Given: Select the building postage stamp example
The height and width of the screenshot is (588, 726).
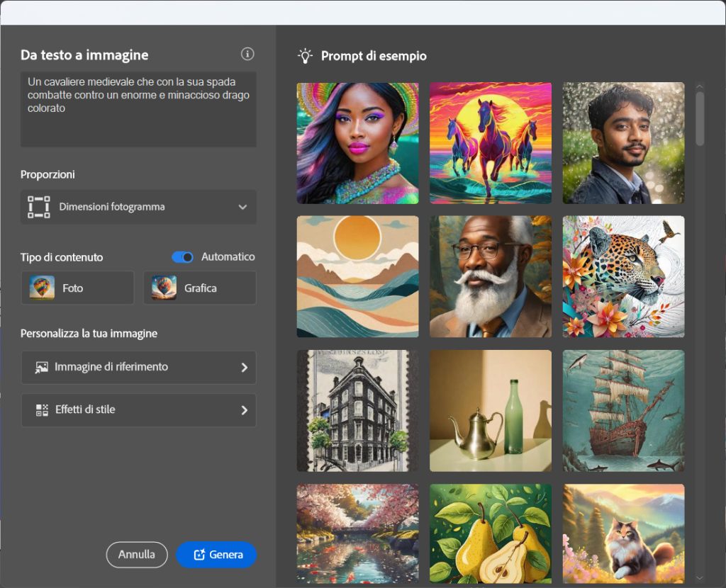Looking at the screenshot, I should point(357,410).
